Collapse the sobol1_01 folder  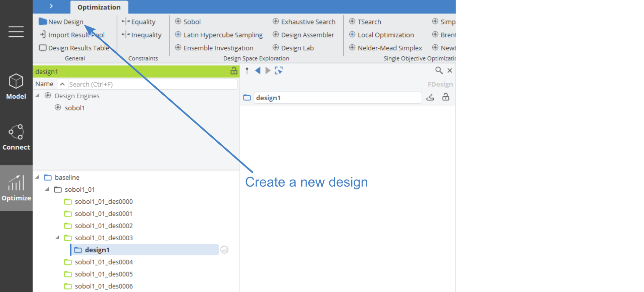47,189
